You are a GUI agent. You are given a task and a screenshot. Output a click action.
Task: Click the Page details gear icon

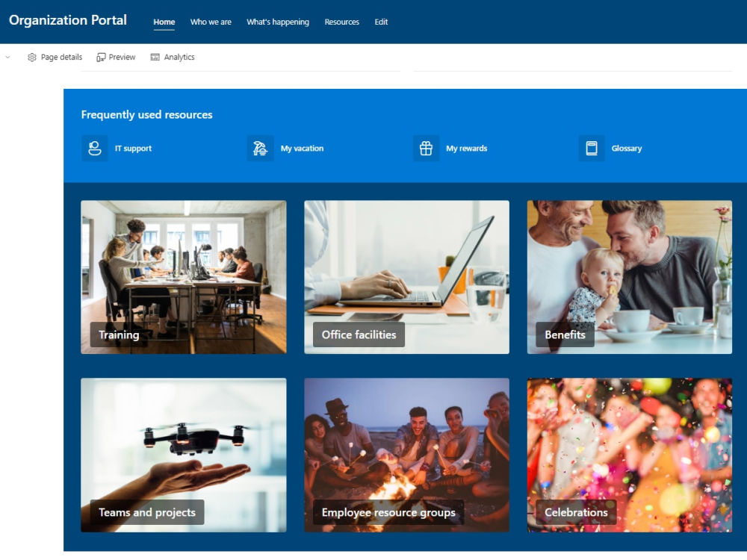point(32,57)
